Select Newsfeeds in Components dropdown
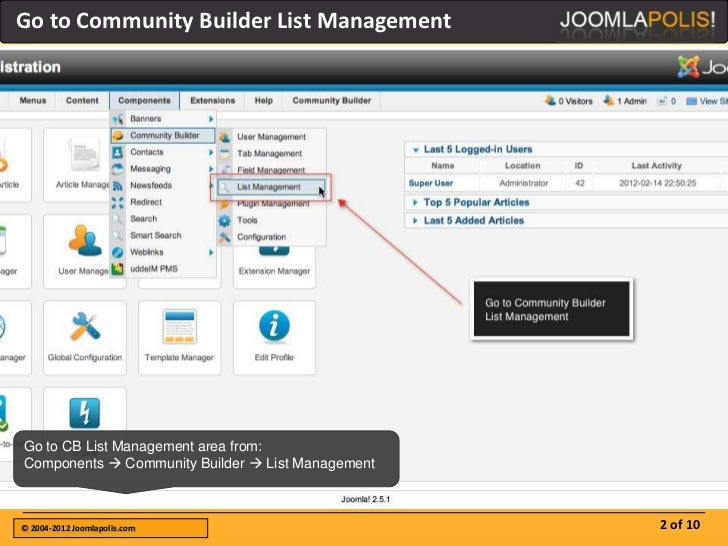The height and width of the screenshot is (546, 728). point(163,186)
